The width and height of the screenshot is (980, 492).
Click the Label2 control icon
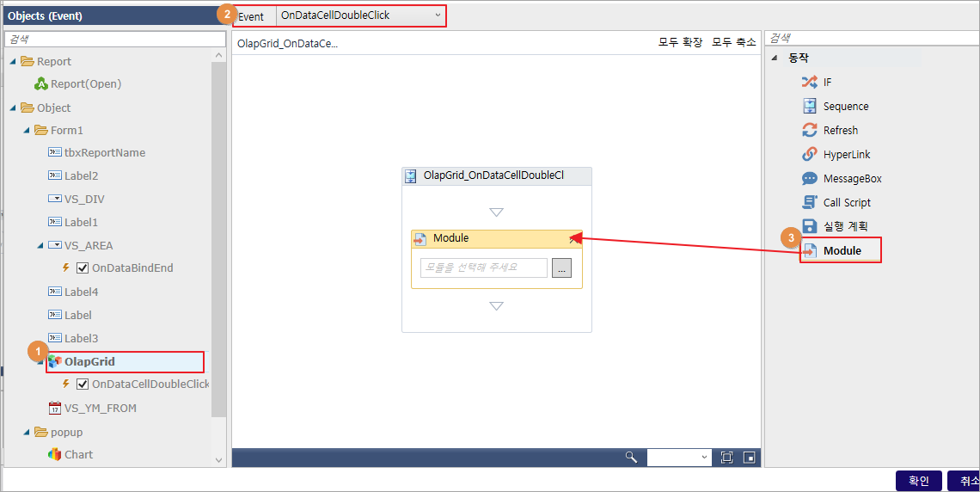[55, 175]
